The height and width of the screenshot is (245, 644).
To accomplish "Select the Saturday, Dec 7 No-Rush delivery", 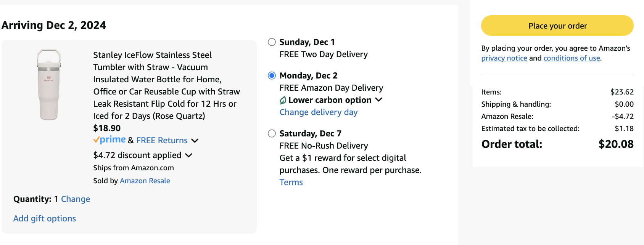I will [271, 134].
